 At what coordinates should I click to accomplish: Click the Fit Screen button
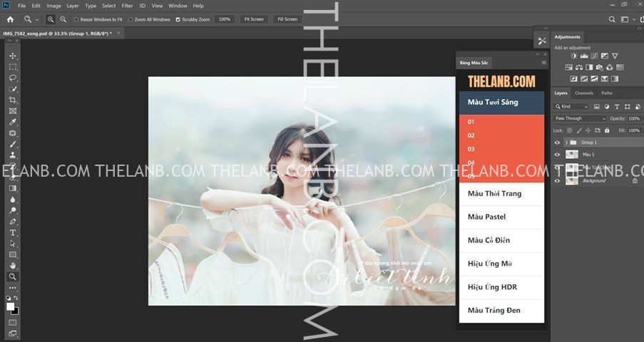(253, 19)
